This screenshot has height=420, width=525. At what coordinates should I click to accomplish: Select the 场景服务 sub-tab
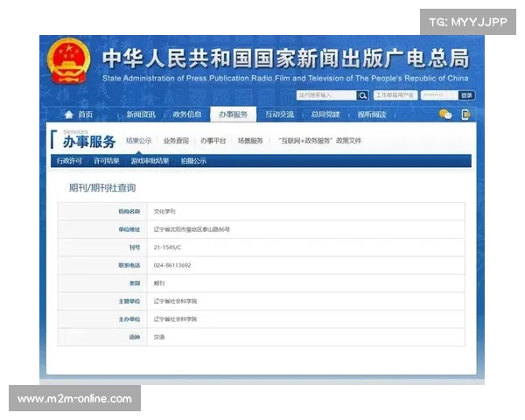pos(250,141)
